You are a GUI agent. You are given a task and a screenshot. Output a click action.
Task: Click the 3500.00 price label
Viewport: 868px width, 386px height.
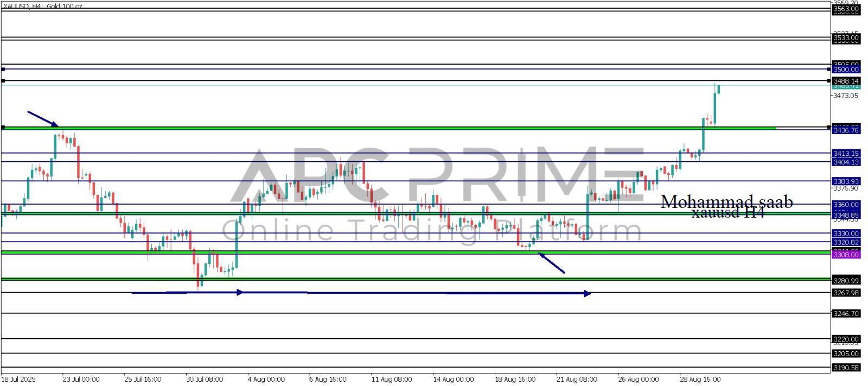coord(846,69)
